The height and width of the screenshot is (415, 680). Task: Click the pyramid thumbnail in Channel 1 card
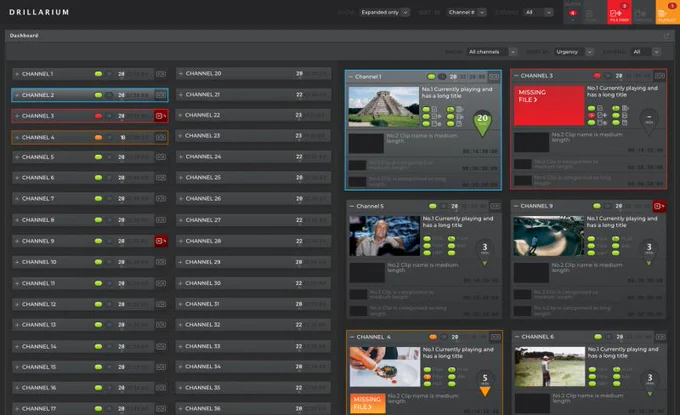384,107
